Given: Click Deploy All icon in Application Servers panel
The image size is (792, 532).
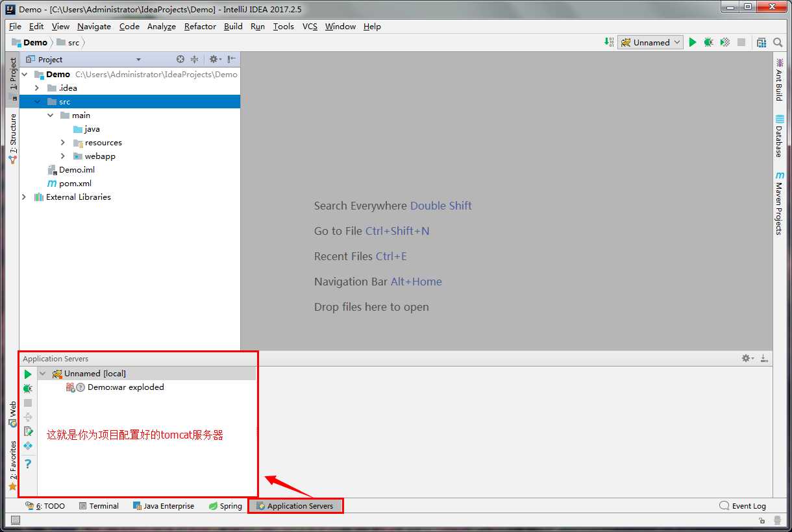Looking at the screenshot, I should (x=28, y=417).
